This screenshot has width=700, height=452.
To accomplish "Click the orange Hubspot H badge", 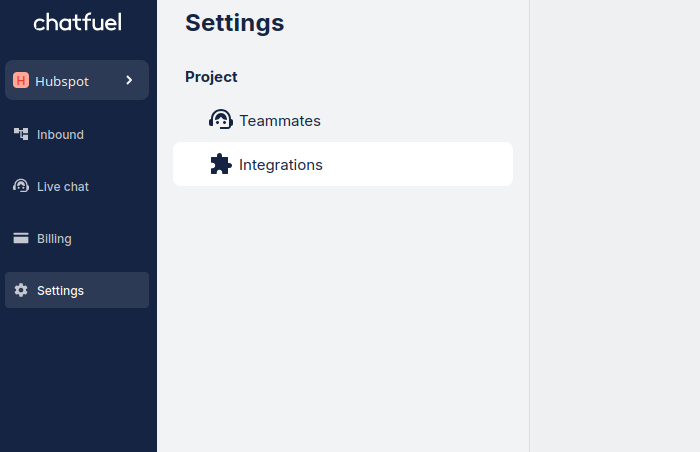I will (21, 80).
